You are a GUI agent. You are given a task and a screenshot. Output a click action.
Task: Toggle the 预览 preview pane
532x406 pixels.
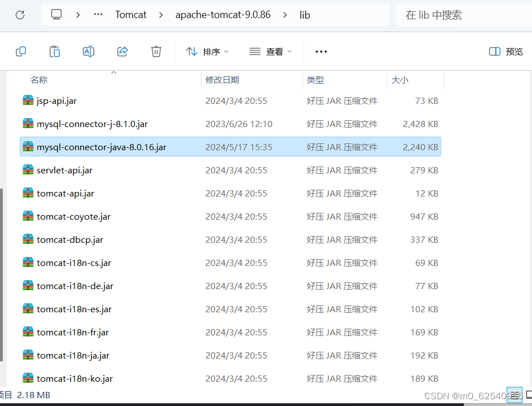click(x=506, y=51)
